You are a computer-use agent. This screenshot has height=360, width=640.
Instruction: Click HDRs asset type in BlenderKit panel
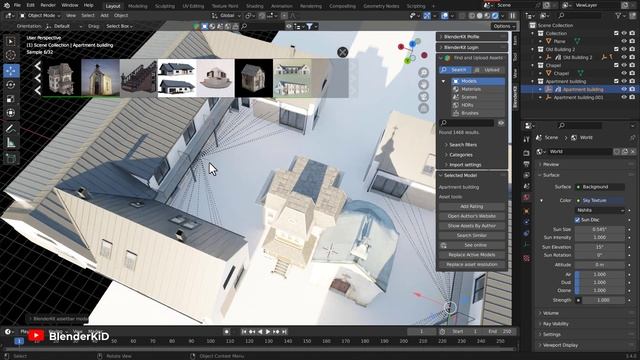coord(478,105)
